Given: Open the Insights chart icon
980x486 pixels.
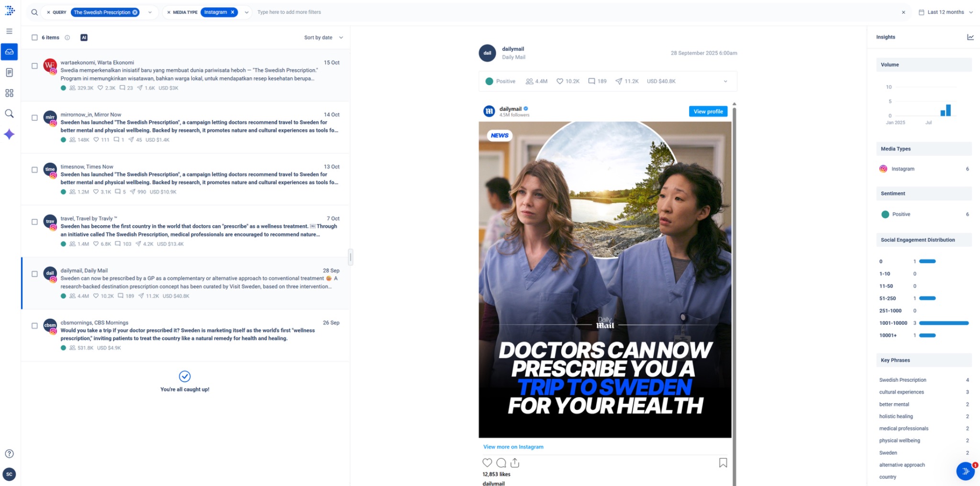Looking at the screenshot, I should pos(970,37).
